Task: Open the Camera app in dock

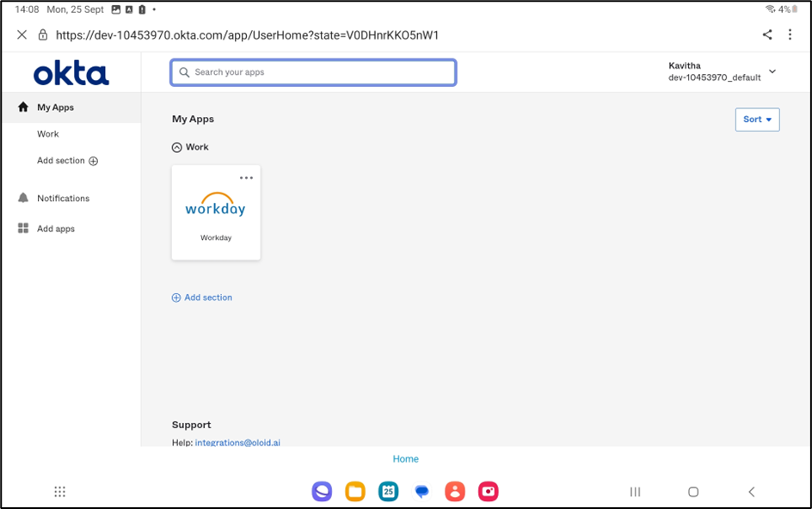Action: click(489, 492)
